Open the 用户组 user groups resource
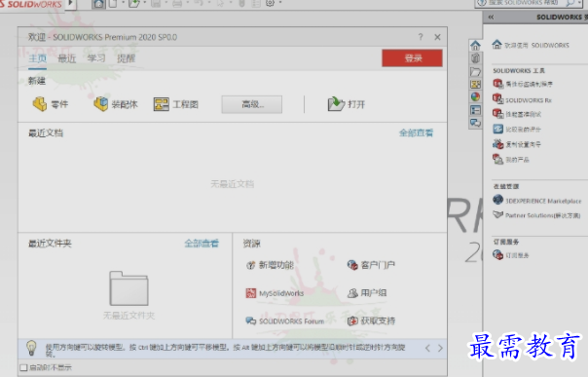588x377 pixels. coord(367,293)
